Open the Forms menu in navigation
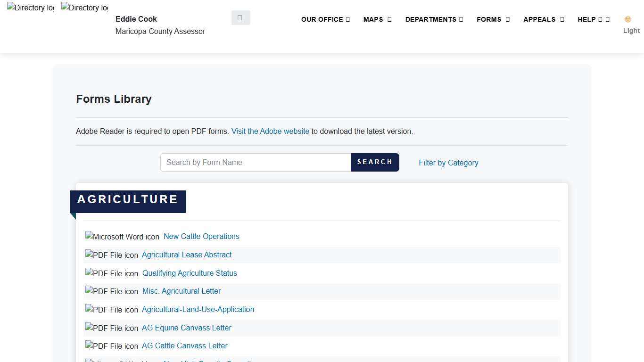This screenshot has height=362, width=644. pyautogui.click(x=493, y=19)
